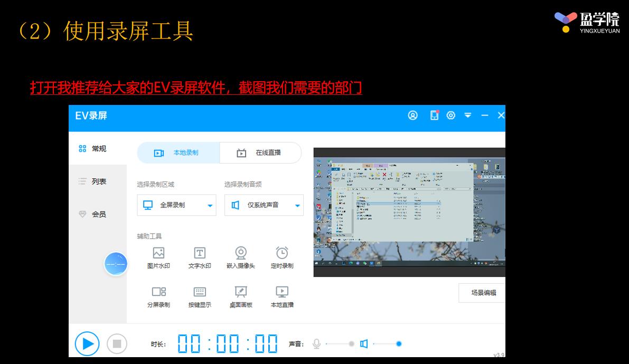Screen dimensions: 629x364
Task: Enable the 嵌入摄像头 camera embed feature
Action: tap(240, 257)
